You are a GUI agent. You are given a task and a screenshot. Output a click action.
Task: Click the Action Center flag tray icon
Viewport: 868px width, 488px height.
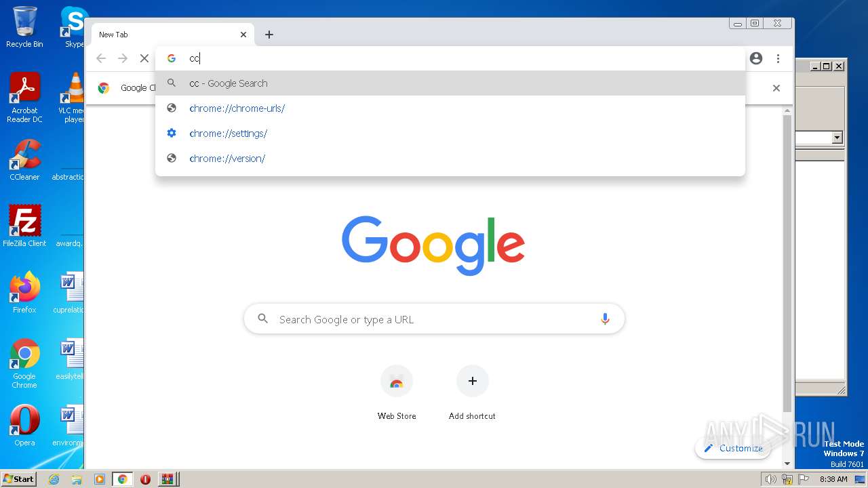tap(804, 479)
